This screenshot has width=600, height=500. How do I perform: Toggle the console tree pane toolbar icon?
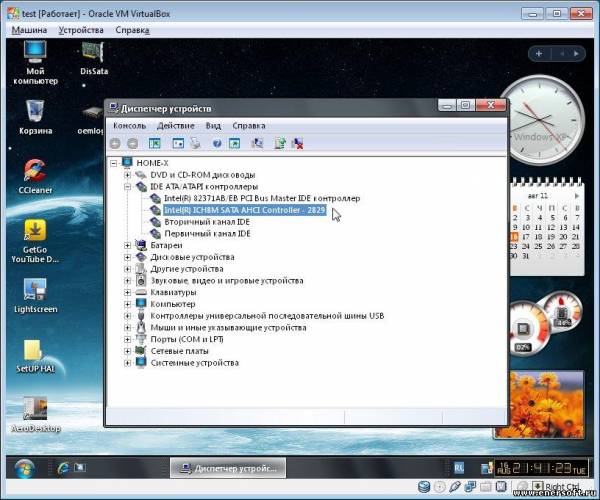tap(155, 143)
